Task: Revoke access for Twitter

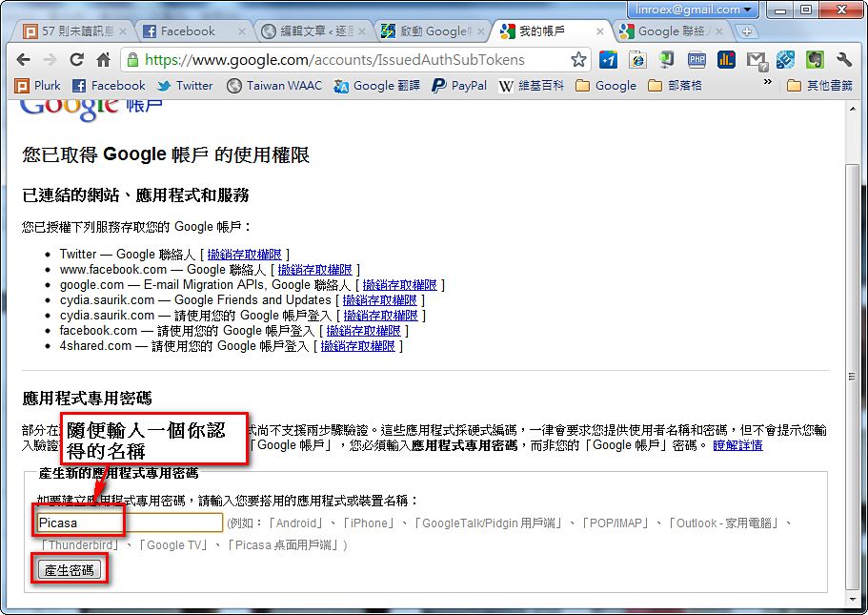Action: click(x=244, y=255)
